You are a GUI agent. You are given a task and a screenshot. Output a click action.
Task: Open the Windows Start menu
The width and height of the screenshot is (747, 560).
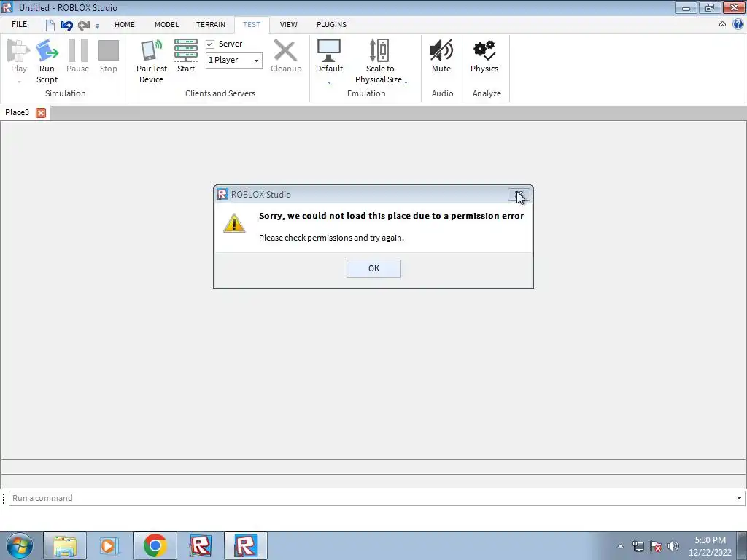(x=20, y=545)
